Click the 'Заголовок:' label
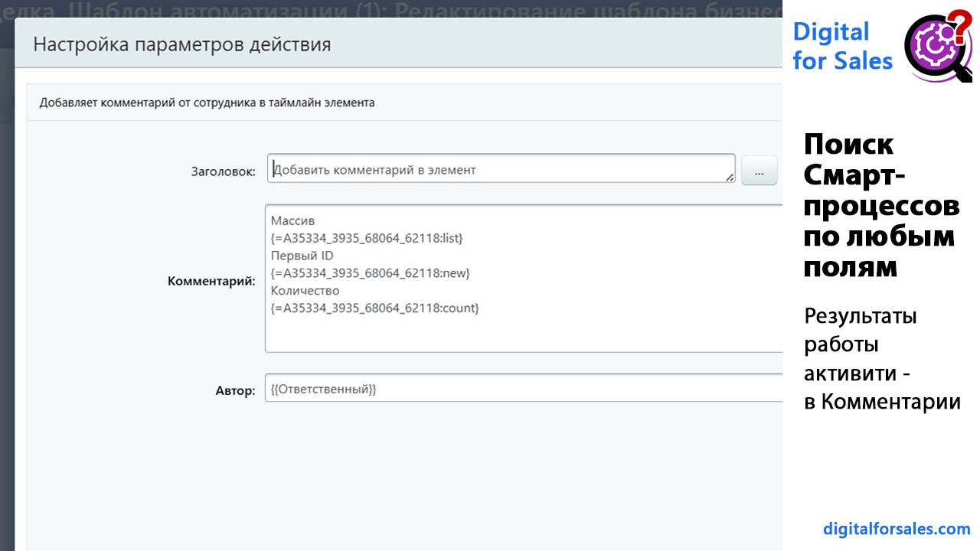The height and width of the screenshot is (551, 980). (x=223, y=171)
